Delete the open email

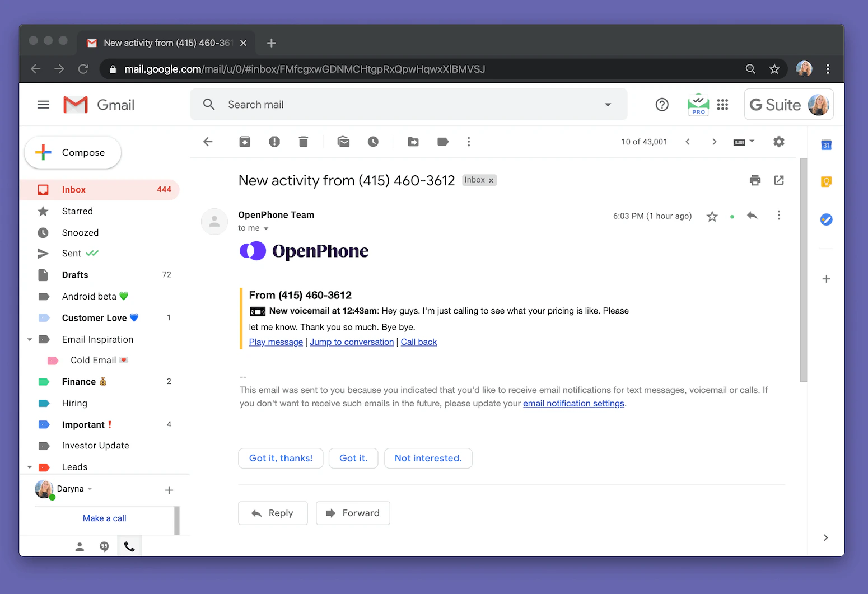pyautogui.click(x=304, y=142)
